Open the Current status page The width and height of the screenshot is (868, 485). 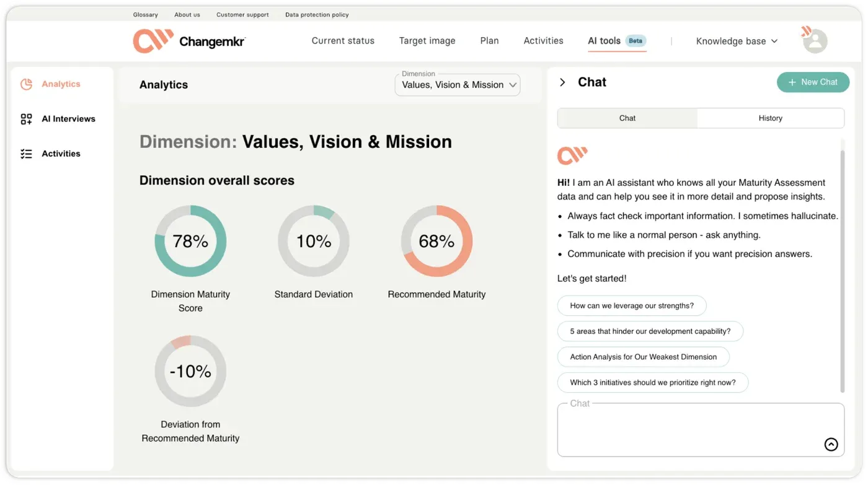[x=343, y=41]
